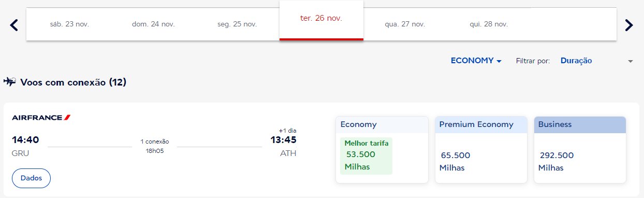This screenshot has width=644, height=198.
Task: Advance to next dates with right arrow
Action: 629,24
